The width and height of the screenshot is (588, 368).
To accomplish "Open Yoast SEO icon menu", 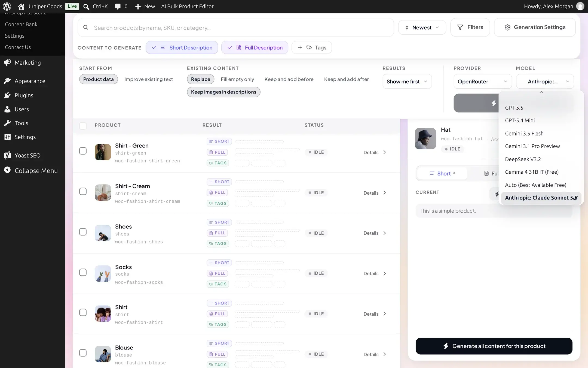I will coord(7,155).
